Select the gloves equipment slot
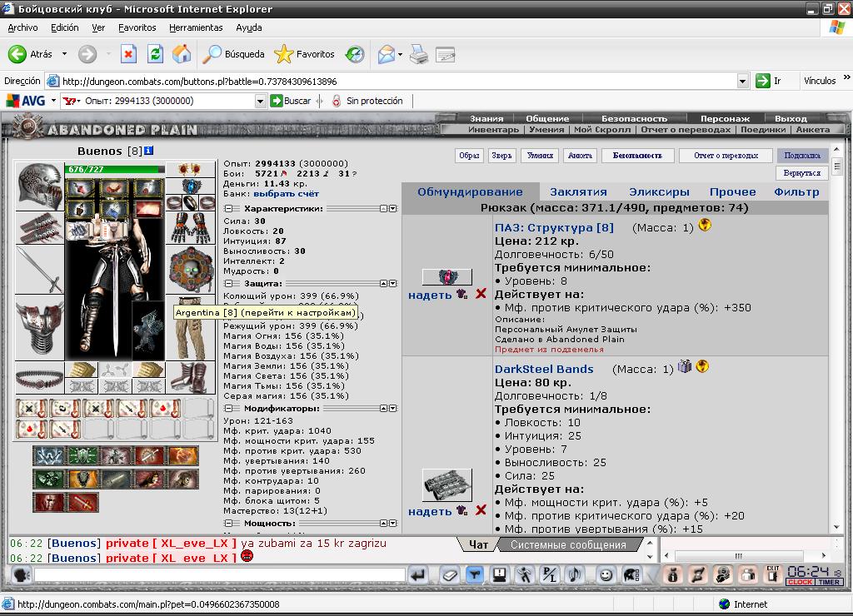The image size is (853, 616). tap(191, 227)
